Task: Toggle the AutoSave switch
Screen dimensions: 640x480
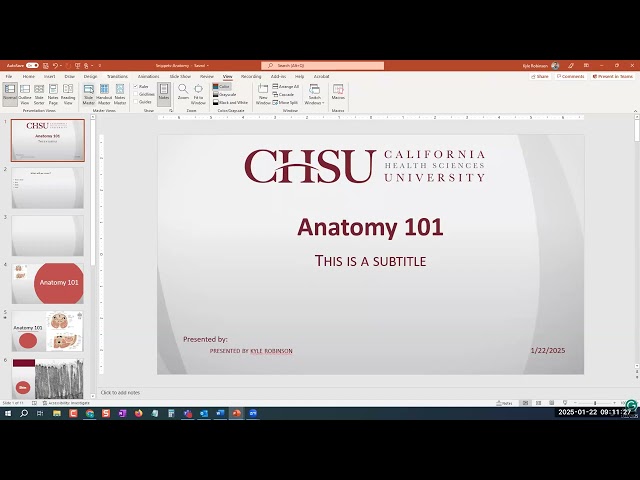Action: pyautogui.click(x=32, y=65)
